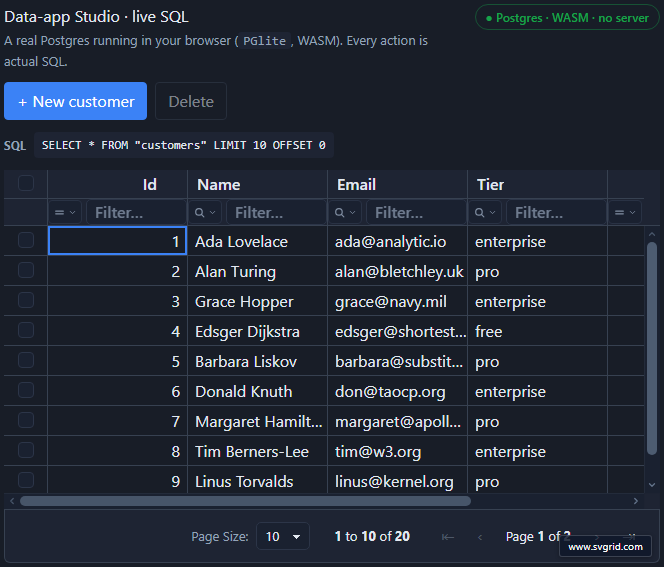Select the Tim Berners-Lee name cell
The height and width of the screenshot is (567, 664).
pos(257,451)
